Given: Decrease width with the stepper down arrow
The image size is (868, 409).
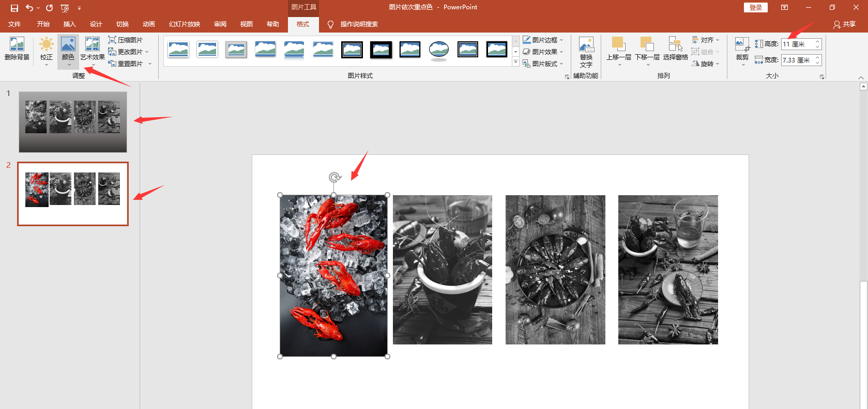Looking at the screenshot, I should (x=817, y=63).
